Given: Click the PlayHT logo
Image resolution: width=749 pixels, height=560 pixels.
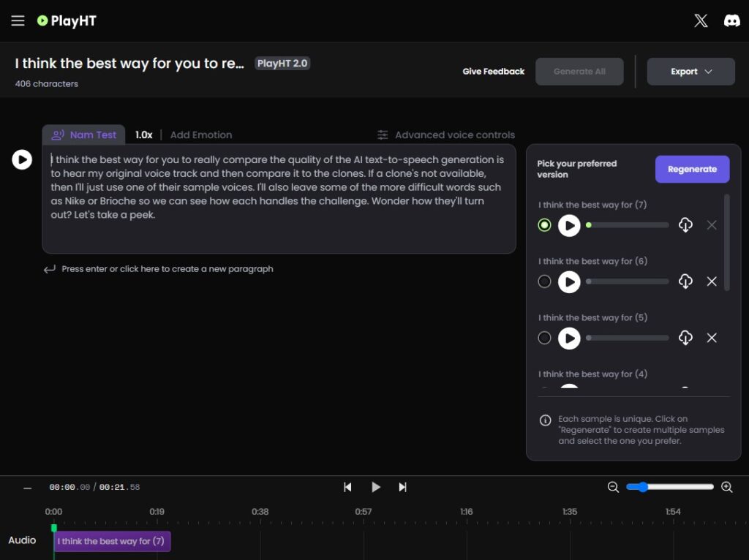Looking at the screenshot, I should click(67, 20).
